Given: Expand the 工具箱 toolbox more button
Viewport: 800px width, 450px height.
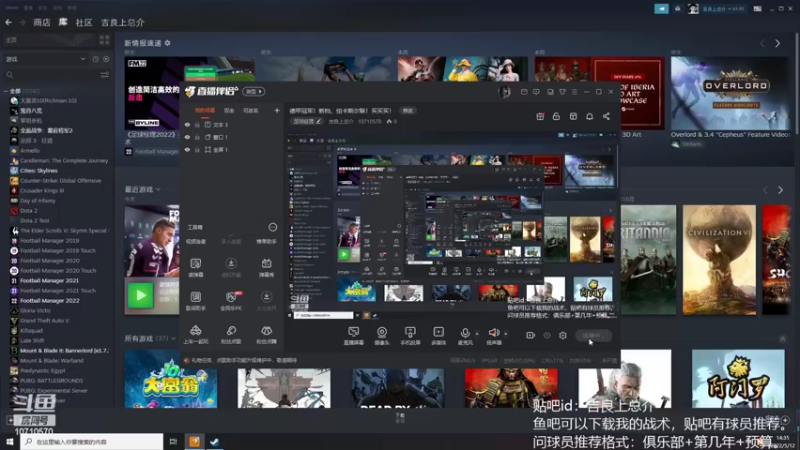Looking at the screenshot, I should 273,227.
